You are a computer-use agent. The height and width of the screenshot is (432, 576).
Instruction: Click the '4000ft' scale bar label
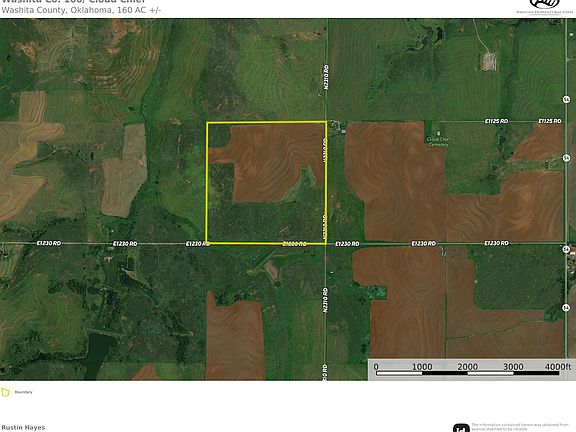(558, 367)
